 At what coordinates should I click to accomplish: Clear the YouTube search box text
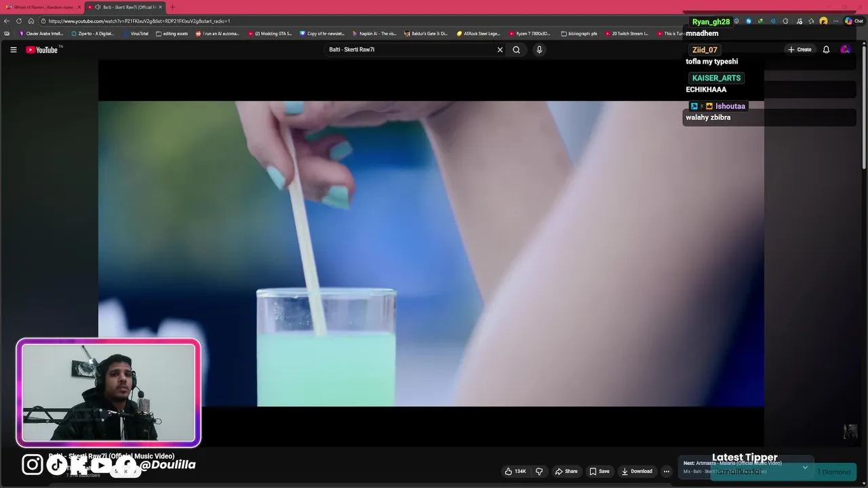tap(500, 49)
